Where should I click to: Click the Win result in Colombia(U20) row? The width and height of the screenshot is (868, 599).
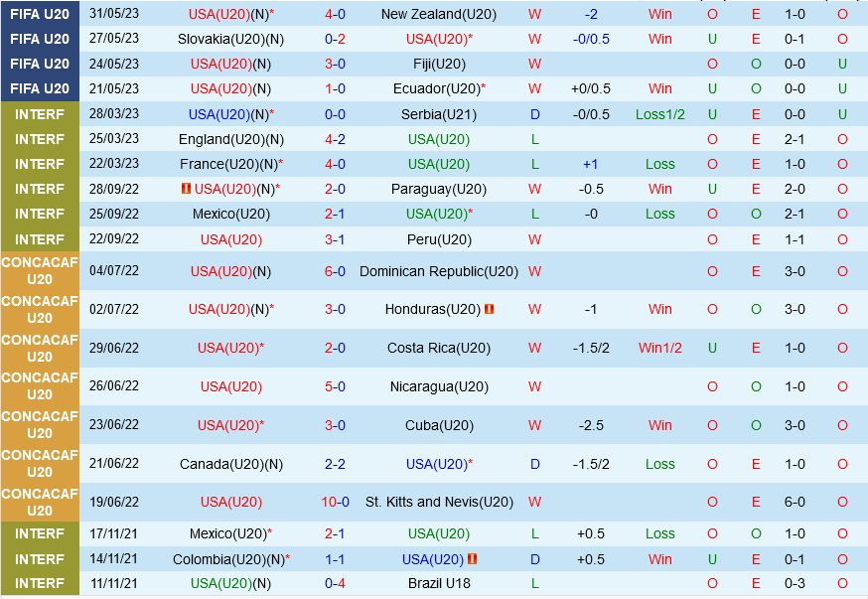pyautogui.click(x=659, y=559)
